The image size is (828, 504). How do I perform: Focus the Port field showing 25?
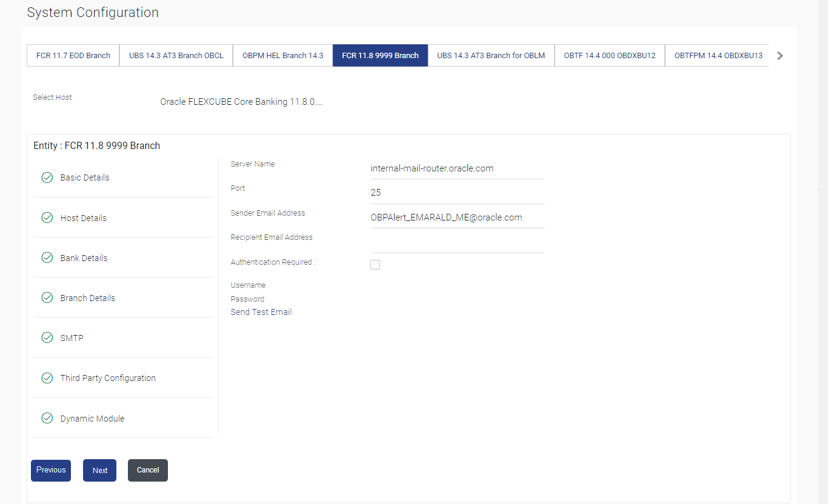click(x=457, y=193)
